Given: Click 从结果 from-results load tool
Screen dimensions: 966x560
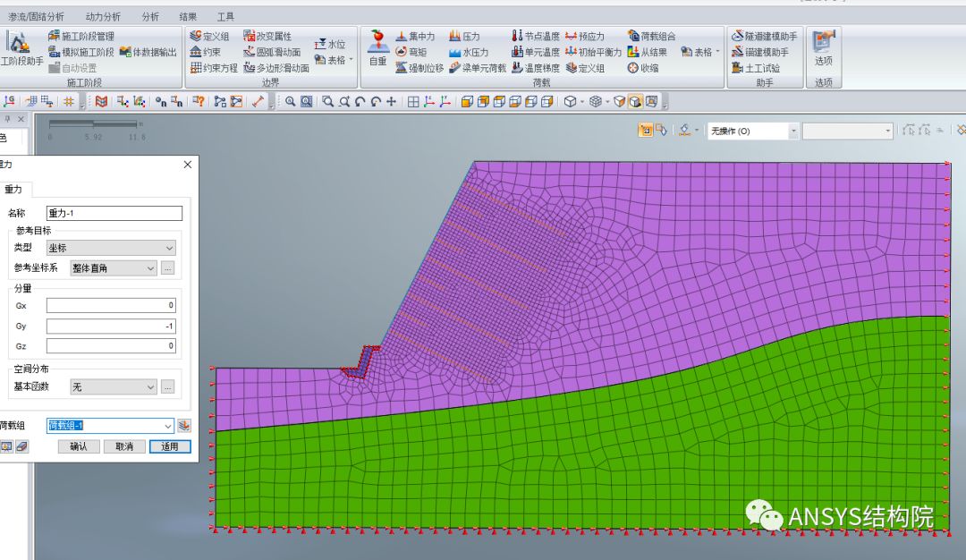Looking at the screenshot, I should 647,53.
